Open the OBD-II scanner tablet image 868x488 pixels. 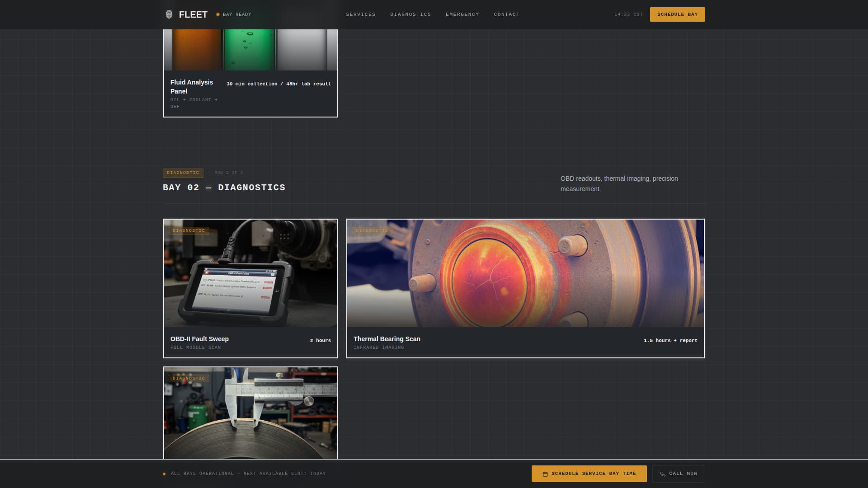[250, 273]
